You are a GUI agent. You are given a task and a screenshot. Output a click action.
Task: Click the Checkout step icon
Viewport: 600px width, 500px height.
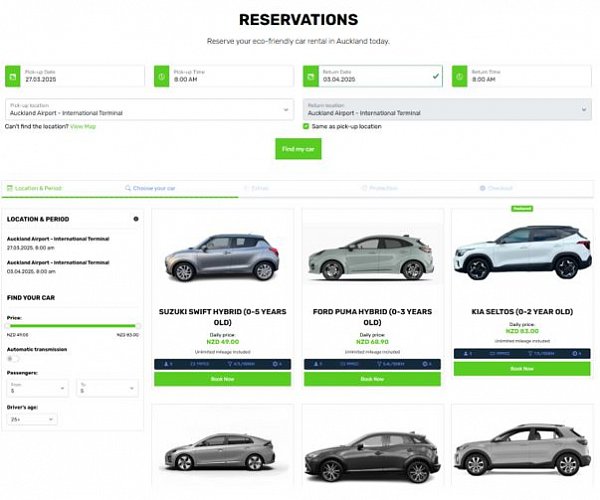pos(483,188)
